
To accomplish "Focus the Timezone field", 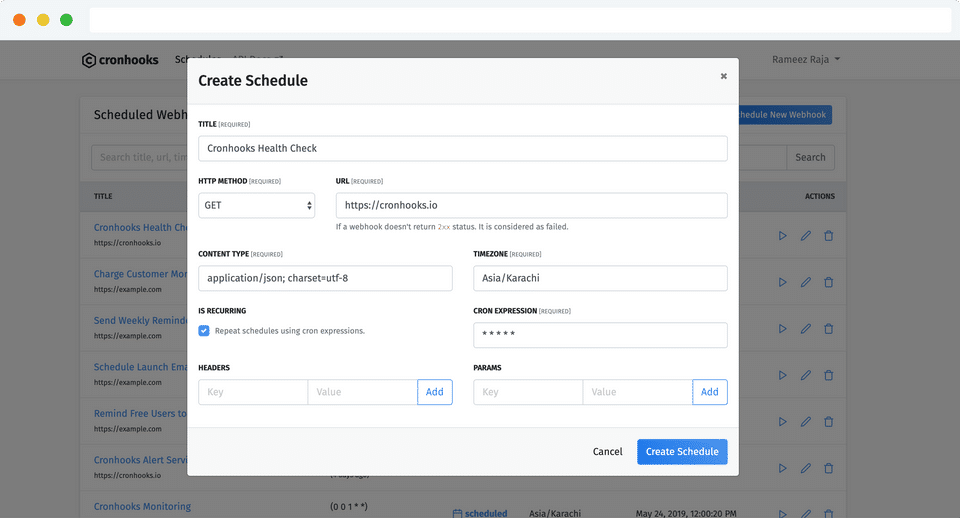I will (x=600, y=278).
